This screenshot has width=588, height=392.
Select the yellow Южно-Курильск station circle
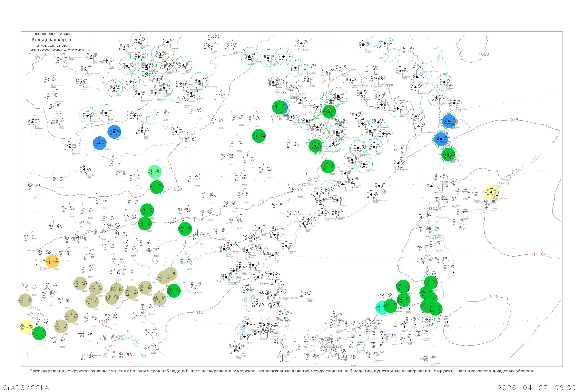pyautogui.click(x=492, y=192)
